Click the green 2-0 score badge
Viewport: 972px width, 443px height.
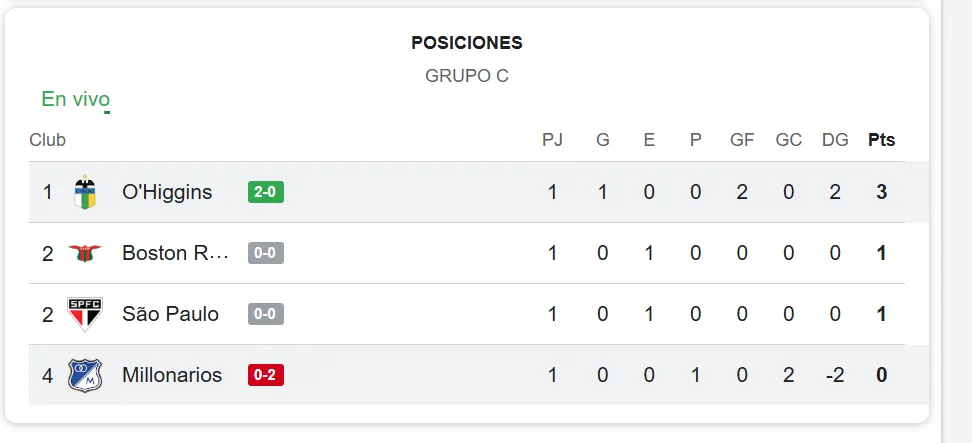coord(265,192)
